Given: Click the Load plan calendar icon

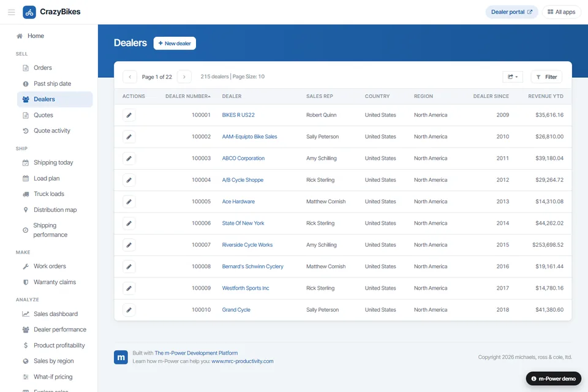Looking at the screenshot, I should coord(26,179).
